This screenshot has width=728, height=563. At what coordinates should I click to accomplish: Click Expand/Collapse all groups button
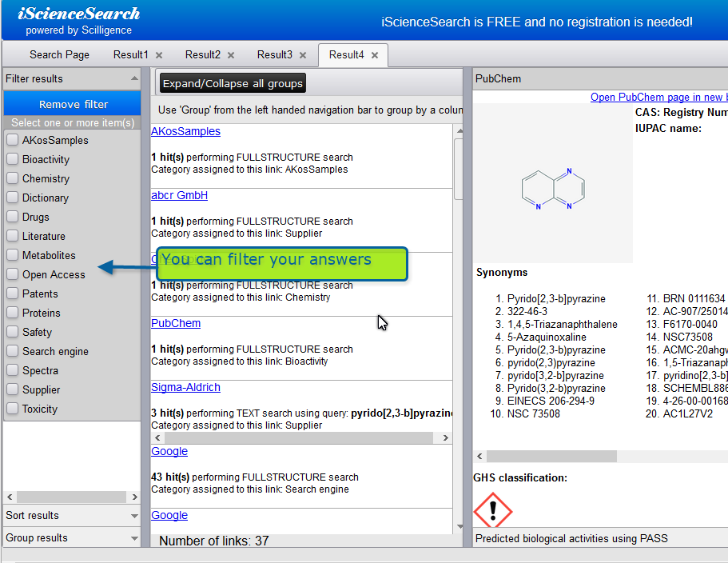pos(233,84)
